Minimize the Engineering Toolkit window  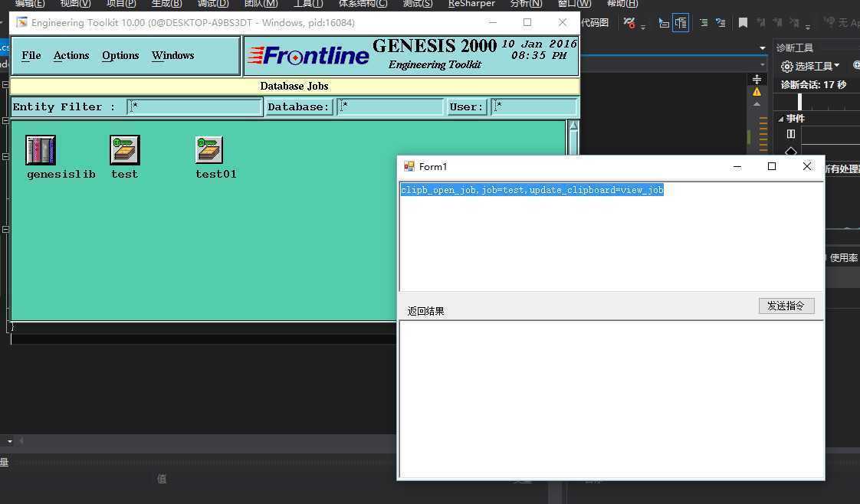tap(493, 22)
